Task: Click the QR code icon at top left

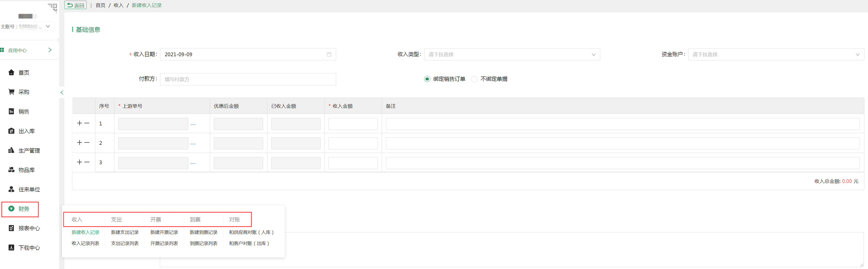Action: click(x=53, y=7)
